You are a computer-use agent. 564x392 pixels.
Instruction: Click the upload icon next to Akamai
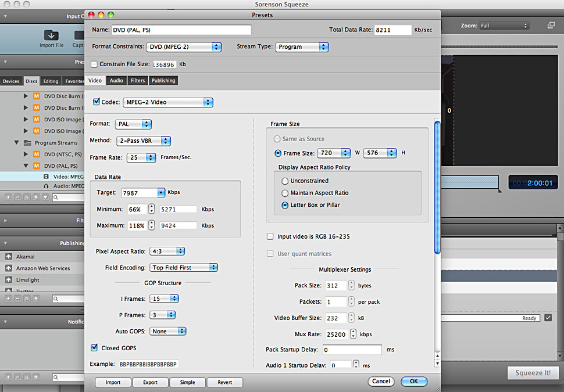9,257
